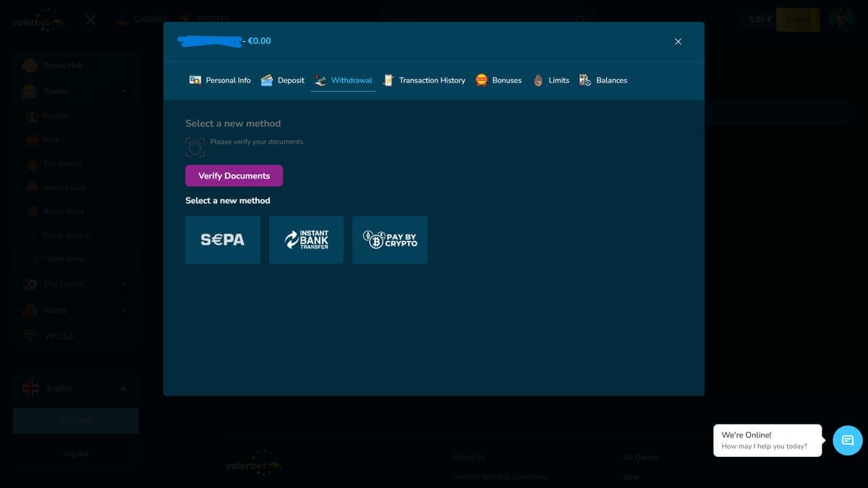Open General Terms & Conditions footer link

pos(500,477)
